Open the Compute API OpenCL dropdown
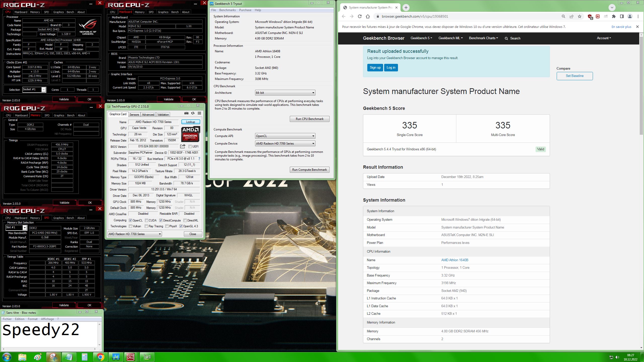This screenshot has height=362, width=644. coord(285,136)
